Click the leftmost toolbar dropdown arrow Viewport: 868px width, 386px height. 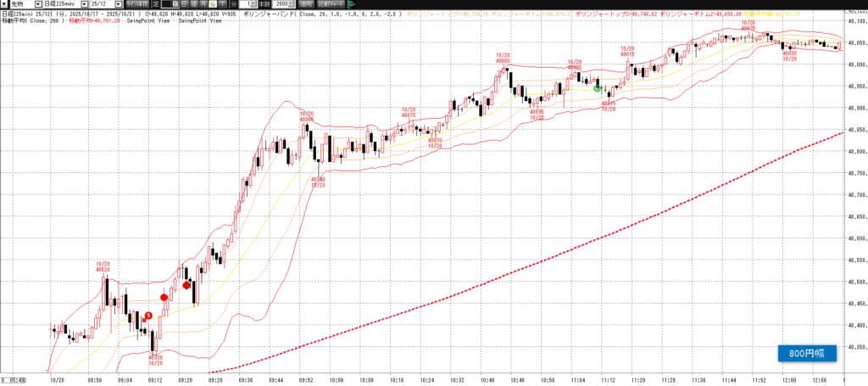[x=4, y=4]
